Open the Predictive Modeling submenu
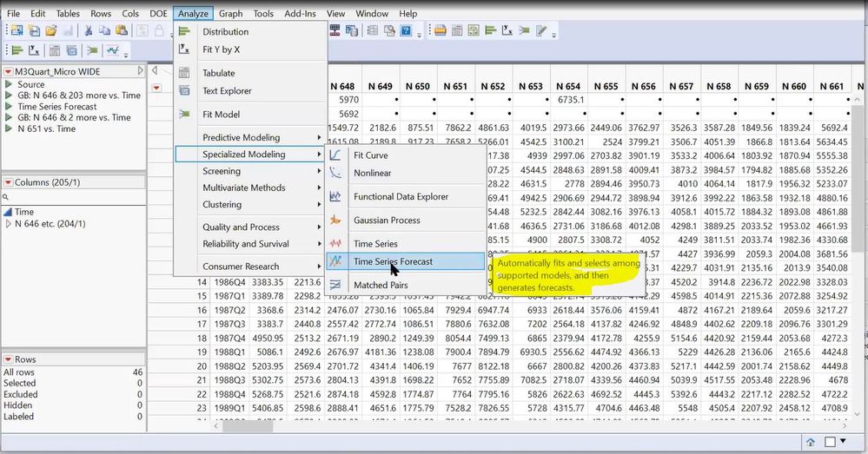 point(242,137)
